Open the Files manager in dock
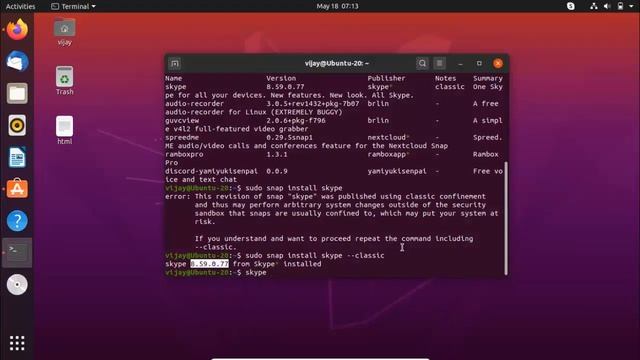The width and height of the screenshot is (640, 360). (17, 93)
